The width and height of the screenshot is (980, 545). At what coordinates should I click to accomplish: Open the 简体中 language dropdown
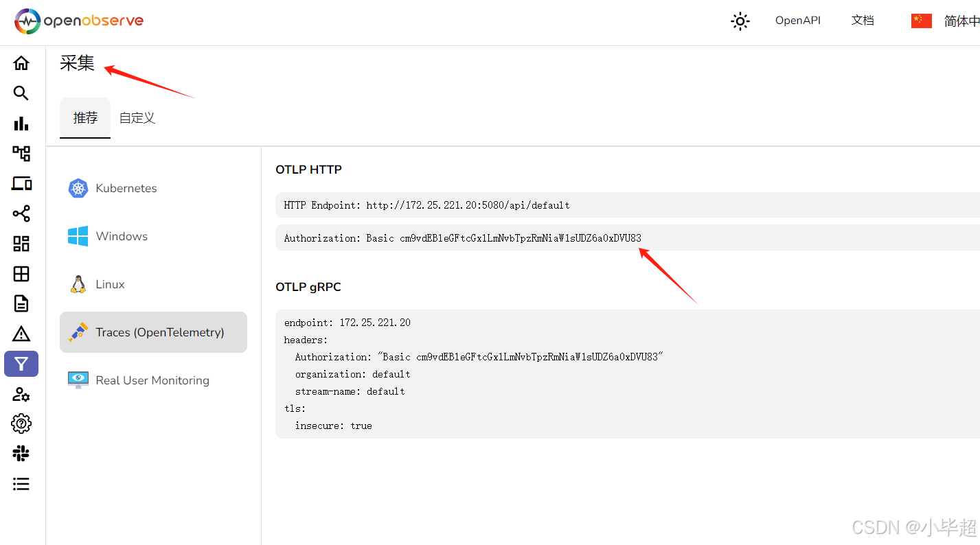click(x=961, y=21)
